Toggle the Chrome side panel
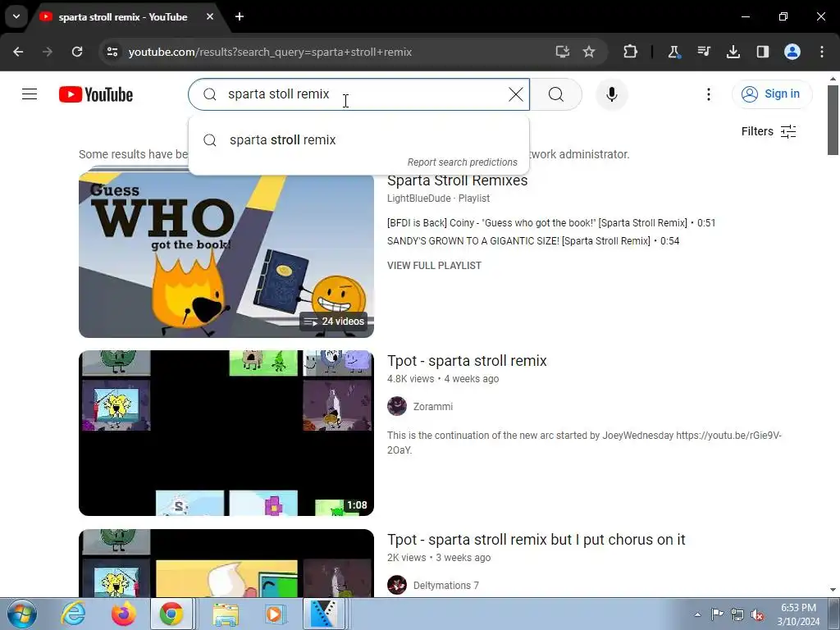840x630 pixels. tap(762, 52)
